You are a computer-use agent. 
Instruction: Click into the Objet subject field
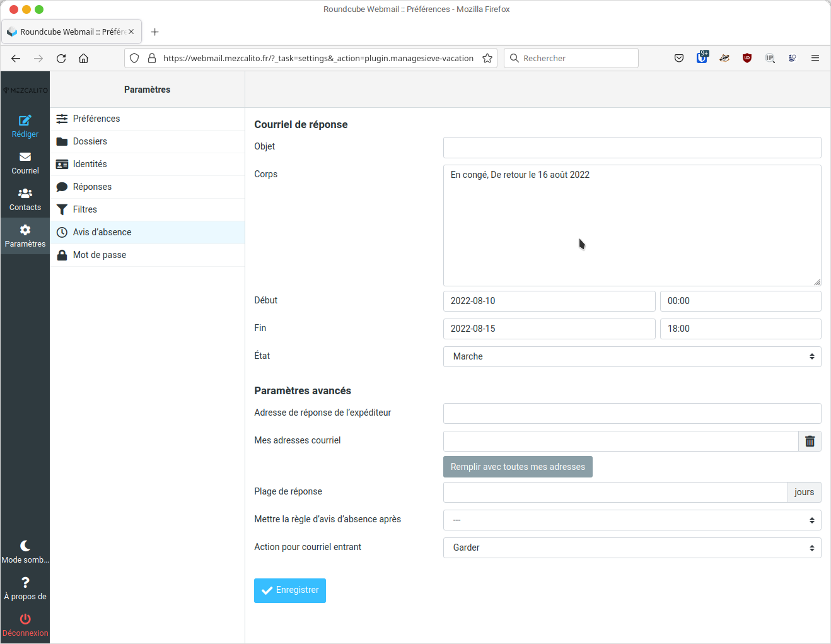632,148
